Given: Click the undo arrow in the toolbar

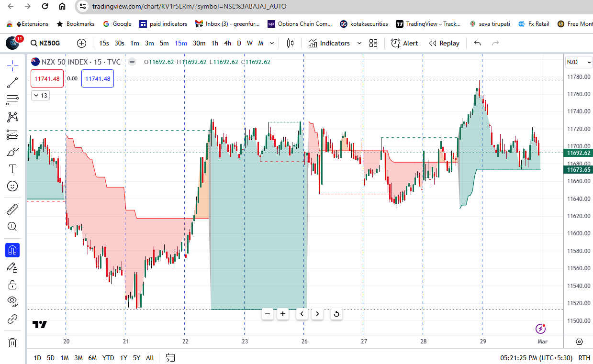Looking at the screenshot, I should pyautogui.click(x=477, y=43).
